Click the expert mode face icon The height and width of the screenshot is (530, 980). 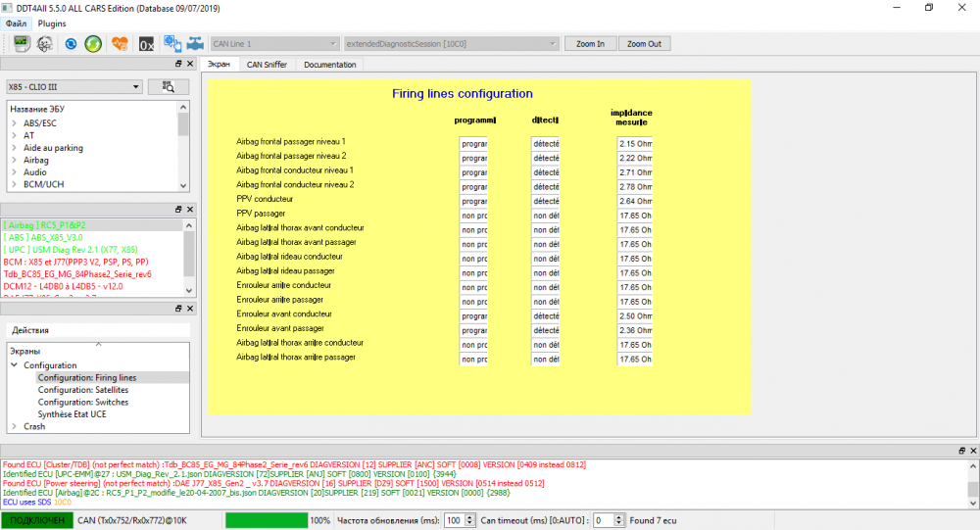(x=45, y=44)
